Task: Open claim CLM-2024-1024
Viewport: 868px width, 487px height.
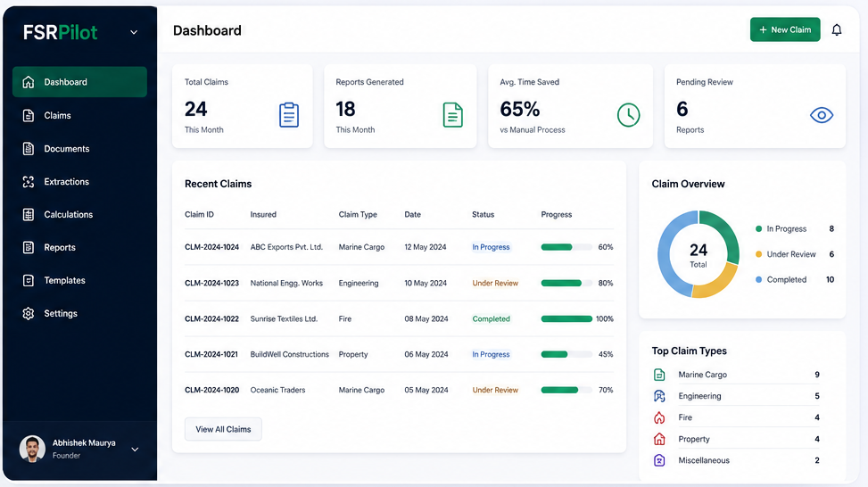Action: pos(212,247)
